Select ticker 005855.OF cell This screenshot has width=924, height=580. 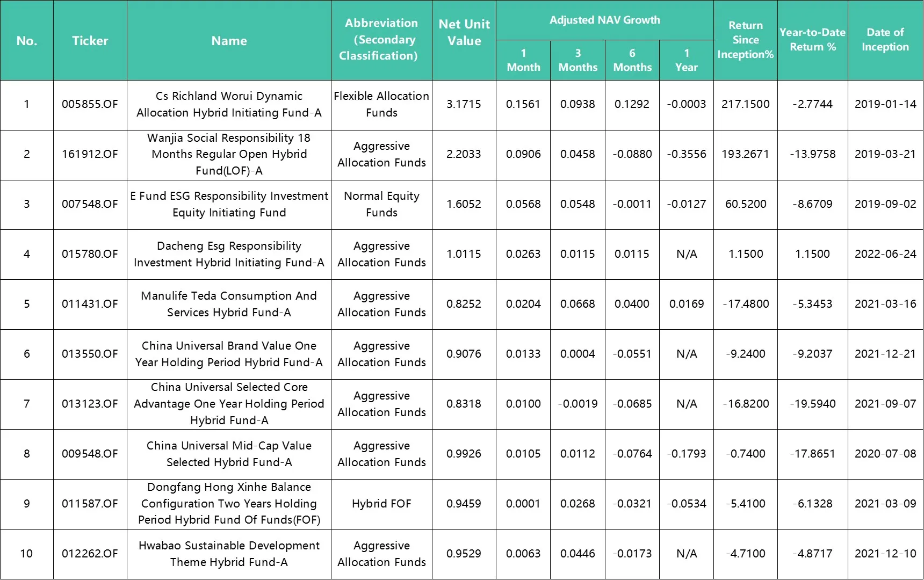(90, 104)
